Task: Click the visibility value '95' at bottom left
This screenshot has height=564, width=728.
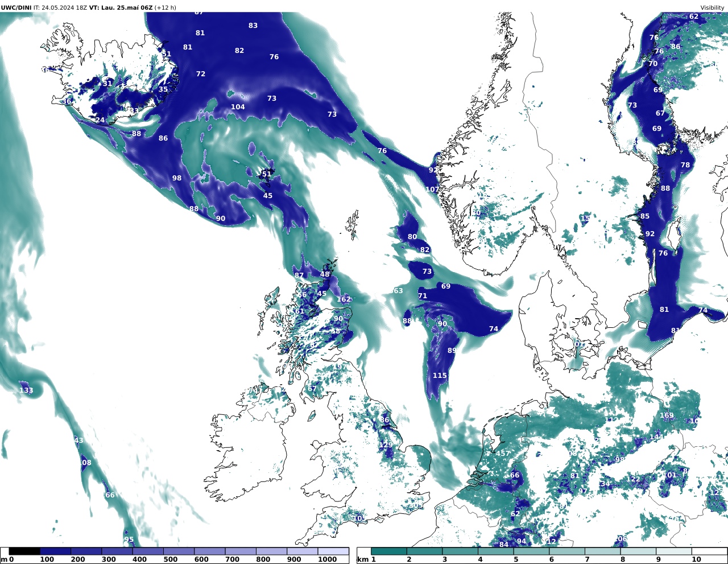Action: click(129, 540)
